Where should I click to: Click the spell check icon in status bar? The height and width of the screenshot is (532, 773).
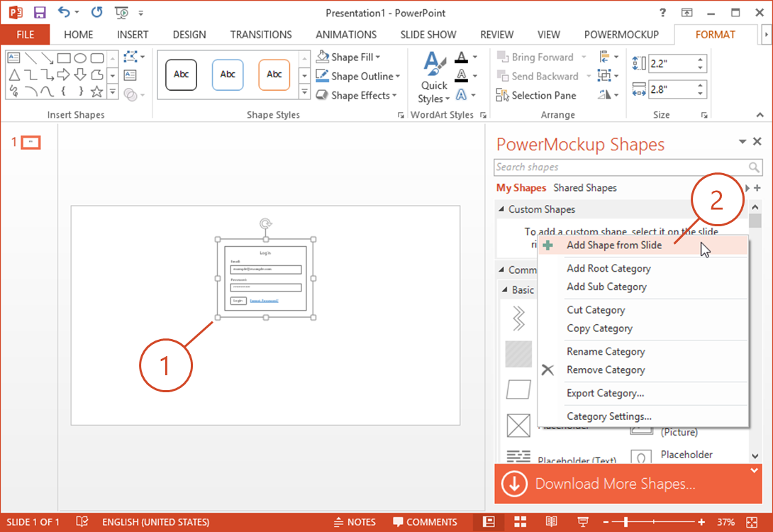[x=82, y=521]
